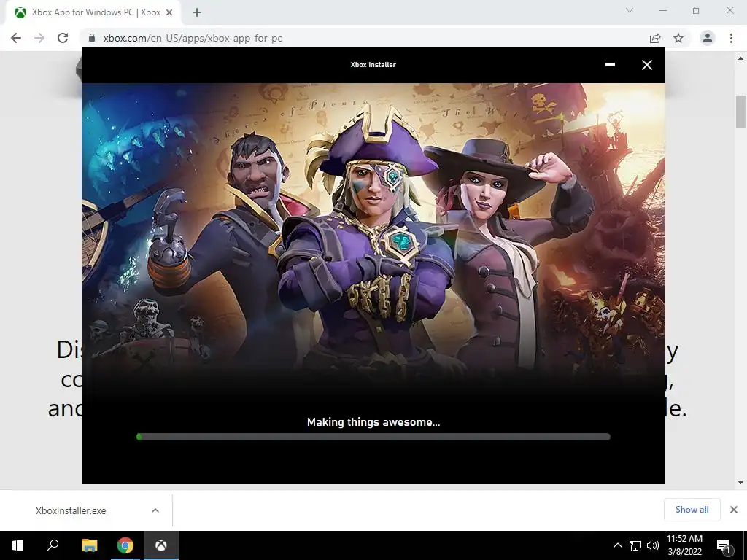Click page scrollbar down arrow
This screenshot has width=747, height=560.
coord(740,483)
